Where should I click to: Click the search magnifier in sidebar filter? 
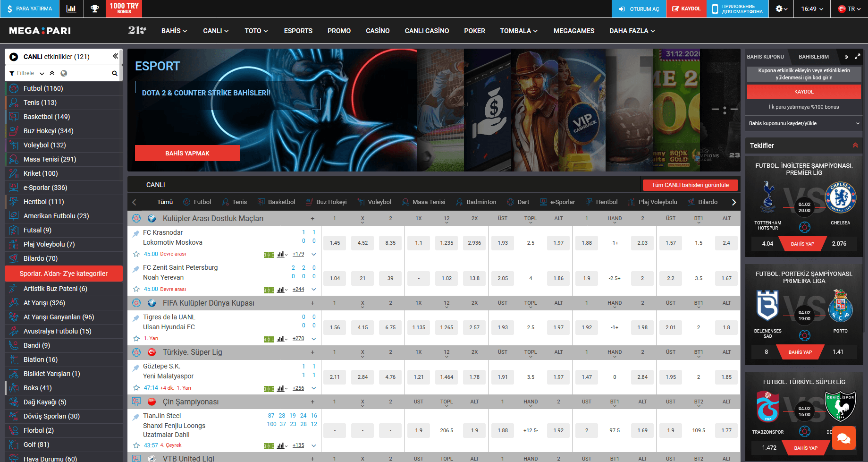click(x=114, y=73)
